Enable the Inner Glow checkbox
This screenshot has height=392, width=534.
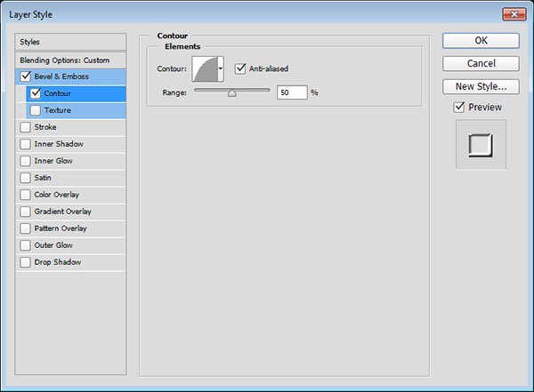[25, 161]
